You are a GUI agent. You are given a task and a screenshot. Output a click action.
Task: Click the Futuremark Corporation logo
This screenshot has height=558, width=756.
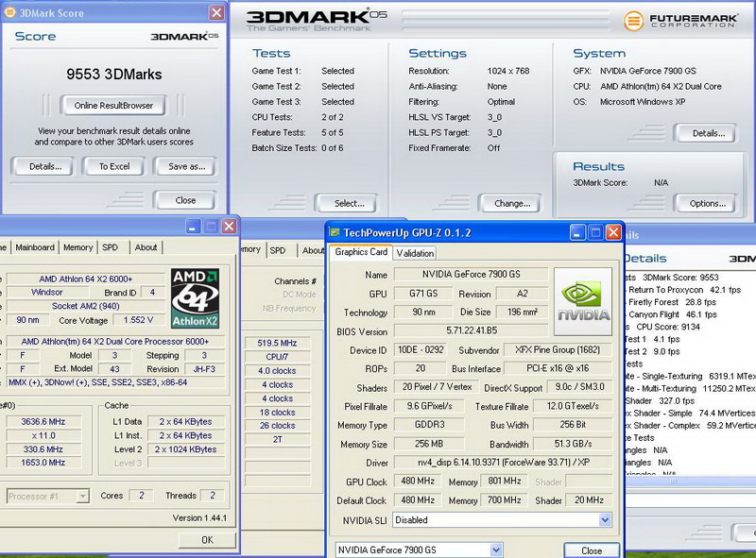[x=679, y=21]
